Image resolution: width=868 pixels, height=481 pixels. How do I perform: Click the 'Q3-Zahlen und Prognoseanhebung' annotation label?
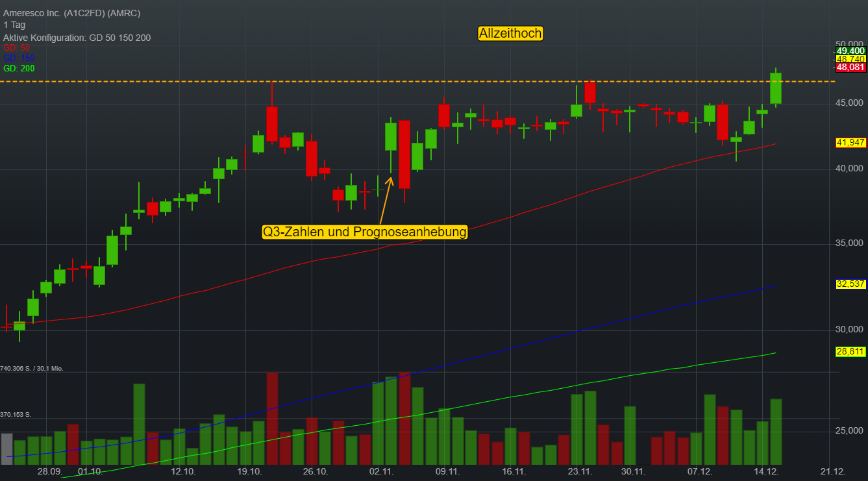coord(365,232)
